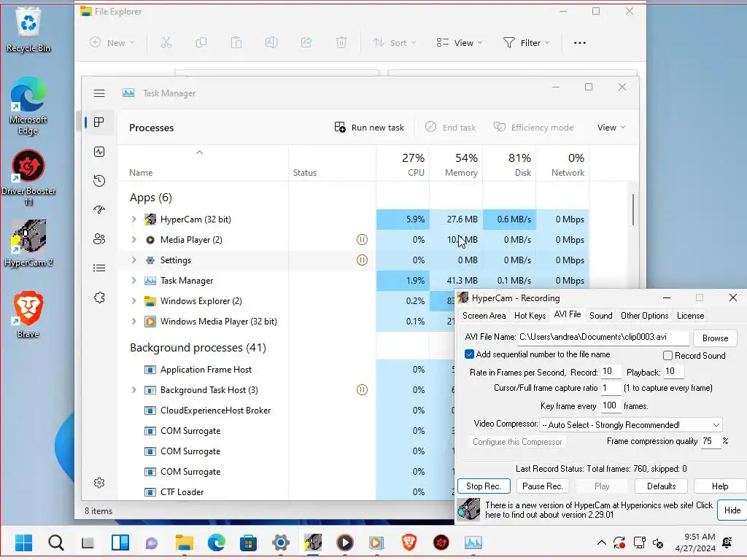The image size is (747, 560).
Task: Click the Rename icon in File Explorer toolbar
Action: point(271,43)
